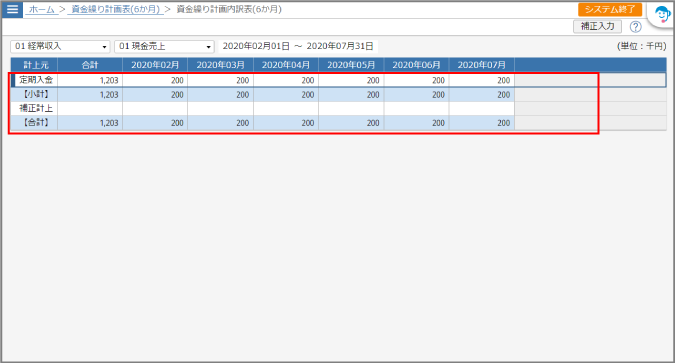The image size is (675, 363).
Task: Click the 補正入力 button
Action: pyautogui.click(x=597, y=26)
